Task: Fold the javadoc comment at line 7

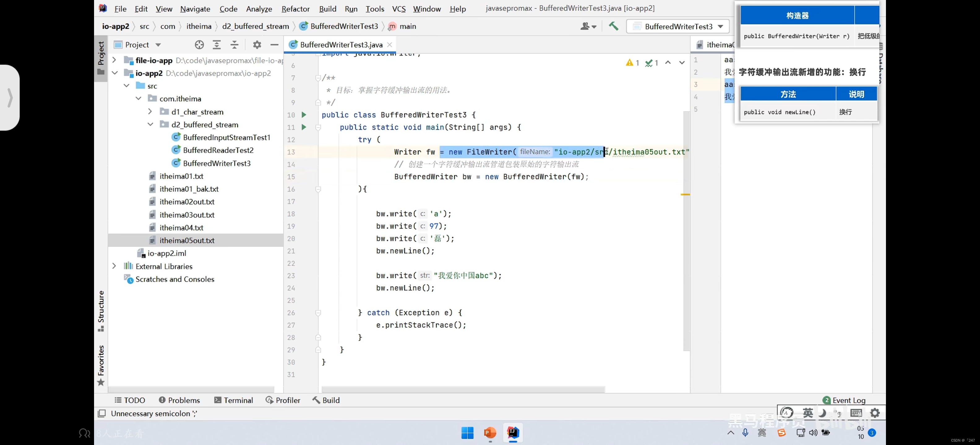Action: pyautogui.click(x=318, y=78)
